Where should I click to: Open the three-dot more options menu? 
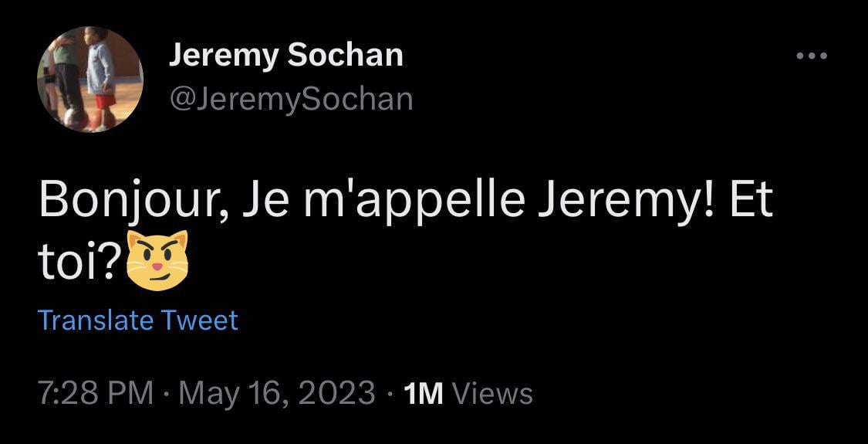(x=812, y=56)
